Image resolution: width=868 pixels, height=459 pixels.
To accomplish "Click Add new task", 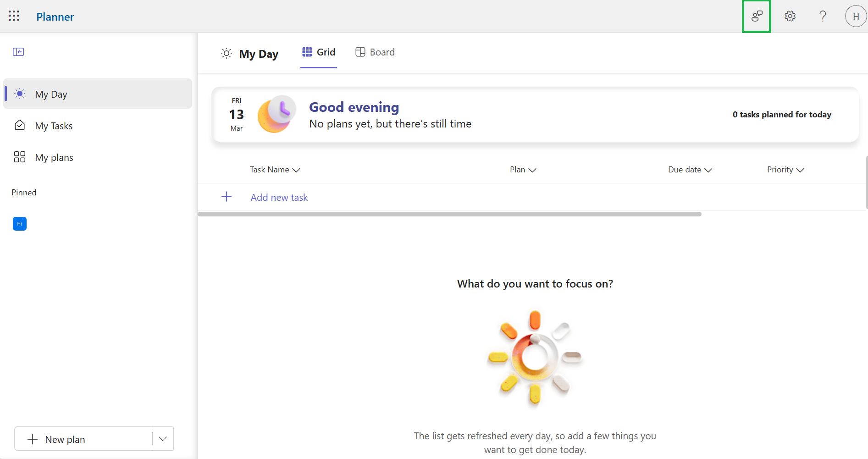I will [x=279, y=198].
